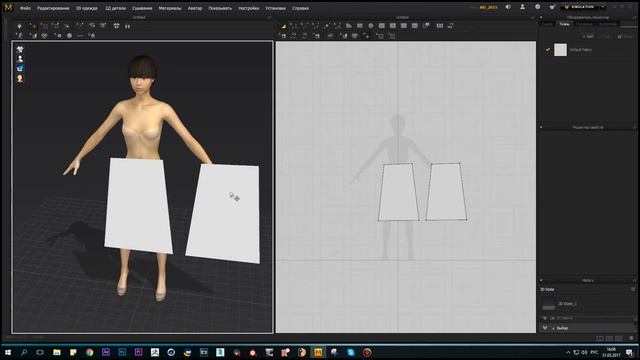This screenshot has width=640, height=360.
Task: Collapse the Object Browser panel arrow
Action: [x=541, y=18]
